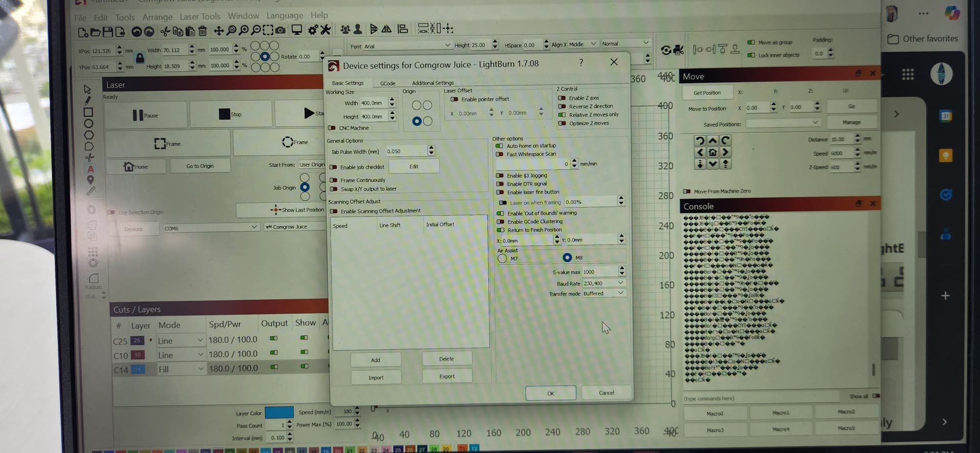The image size is (980, 453).
Task: Select M8 air assist radio button
Action: click(567, 257)
